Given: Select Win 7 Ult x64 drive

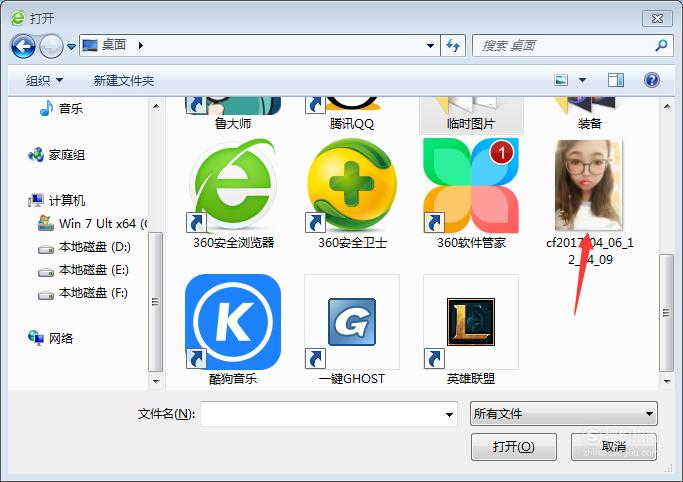Looking at the screenshot, I should (x=93, y=223).
